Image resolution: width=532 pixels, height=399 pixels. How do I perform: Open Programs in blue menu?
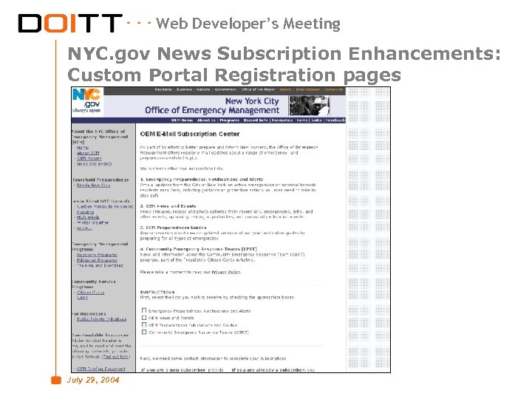pyautogui.click(x=229, y=120)
